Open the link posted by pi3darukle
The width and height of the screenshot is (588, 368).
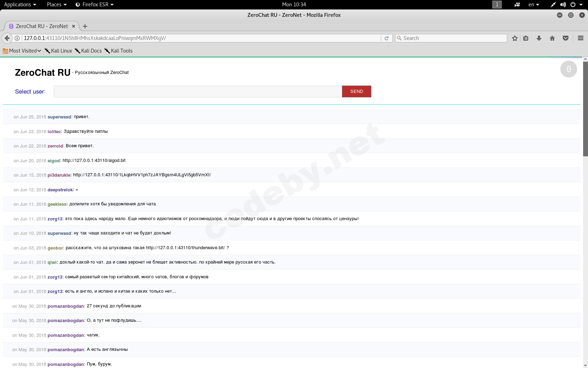[x=142, y=175]
